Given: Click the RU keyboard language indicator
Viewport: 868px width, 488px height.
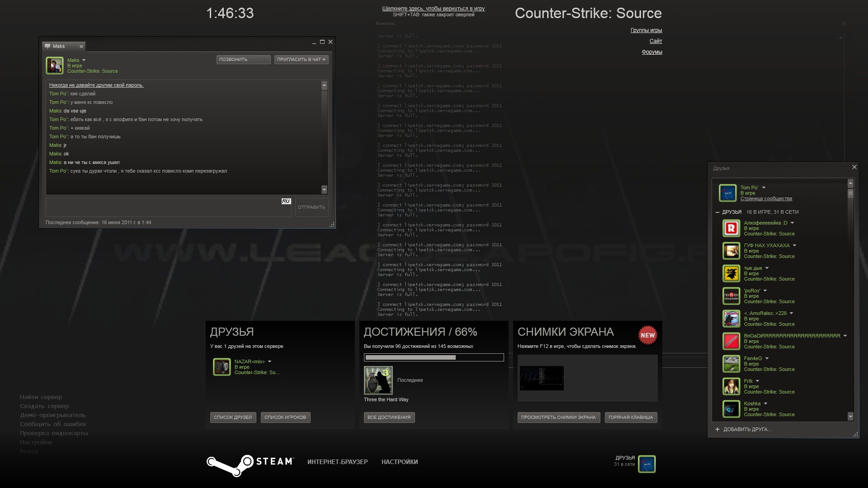Looking at the screenshot, I should tap(286, 201).
